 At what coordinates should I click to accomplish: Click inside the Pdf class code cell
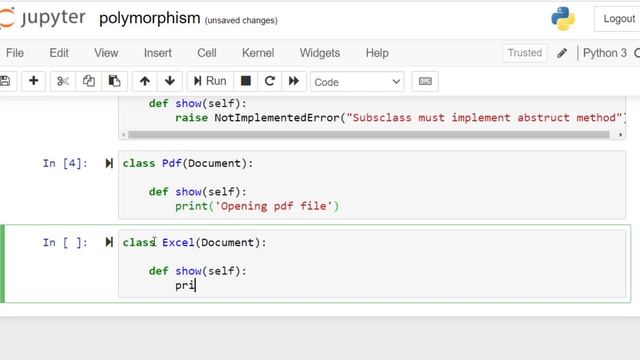[372, 185]
